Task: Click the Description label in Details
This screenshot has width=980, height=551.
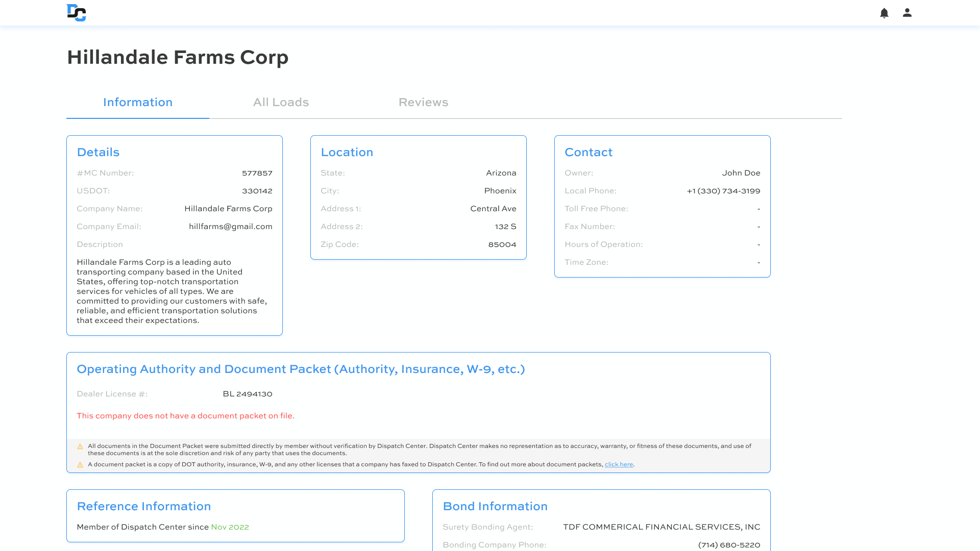Action: tap(100, 244)
